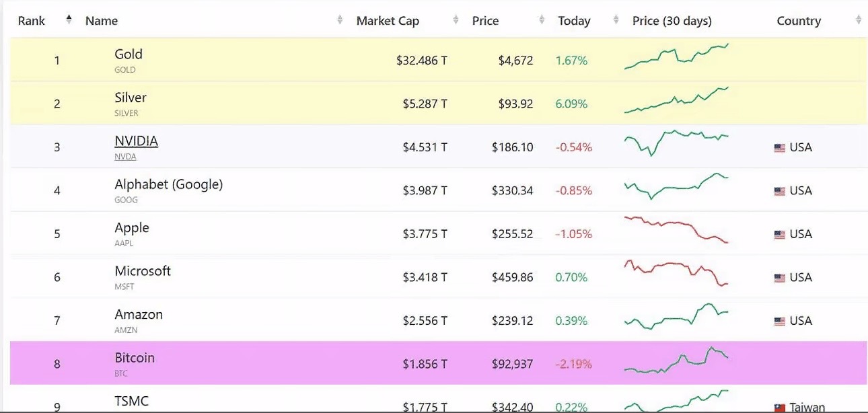Click the Taiwan flag in TSMC row
This screenshot has height=413, width=868.
coord(779,408)
